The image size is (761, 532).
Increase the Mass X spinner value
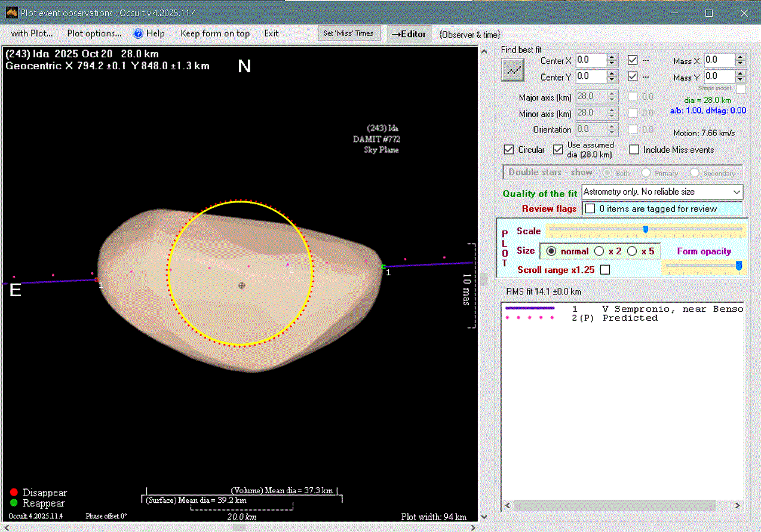741,57
